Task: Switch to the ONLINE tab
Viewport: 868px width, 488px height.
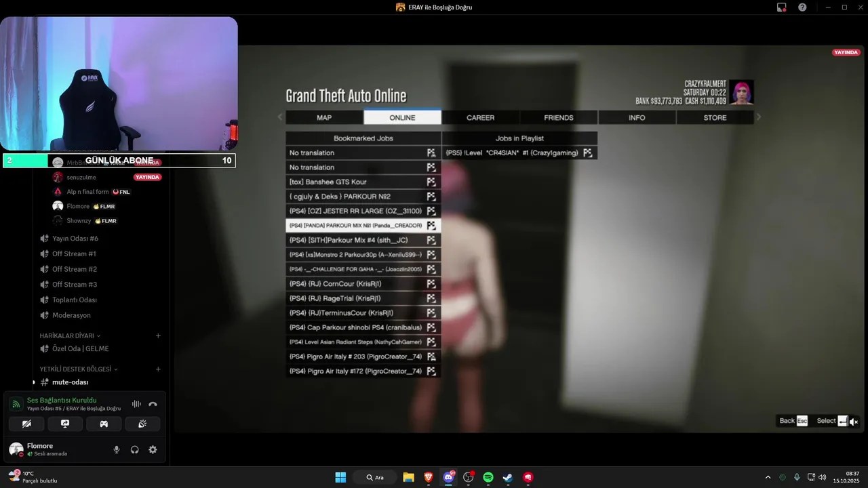Action: 402,117
